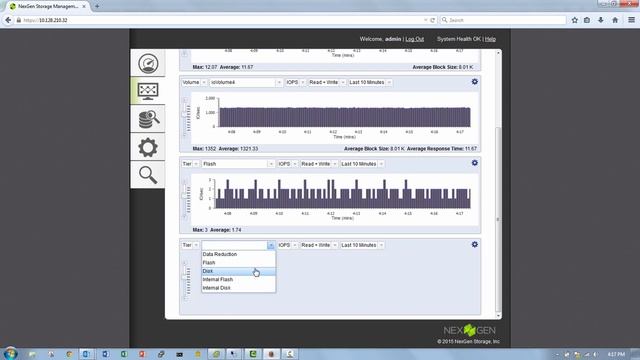Open the Firefox downloads arrow
The width and height of the screenshot is (640, 360).
601,20
